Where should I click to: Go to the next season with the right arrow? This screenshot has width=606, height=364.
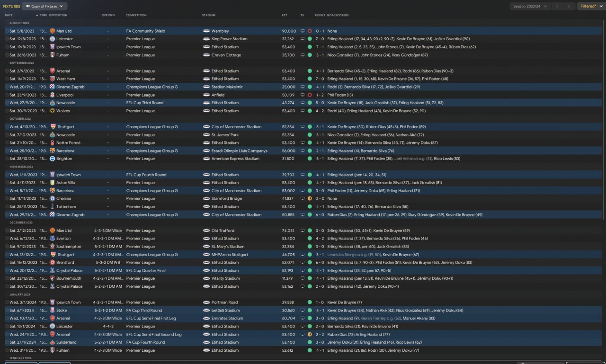[x=569, y=6]
